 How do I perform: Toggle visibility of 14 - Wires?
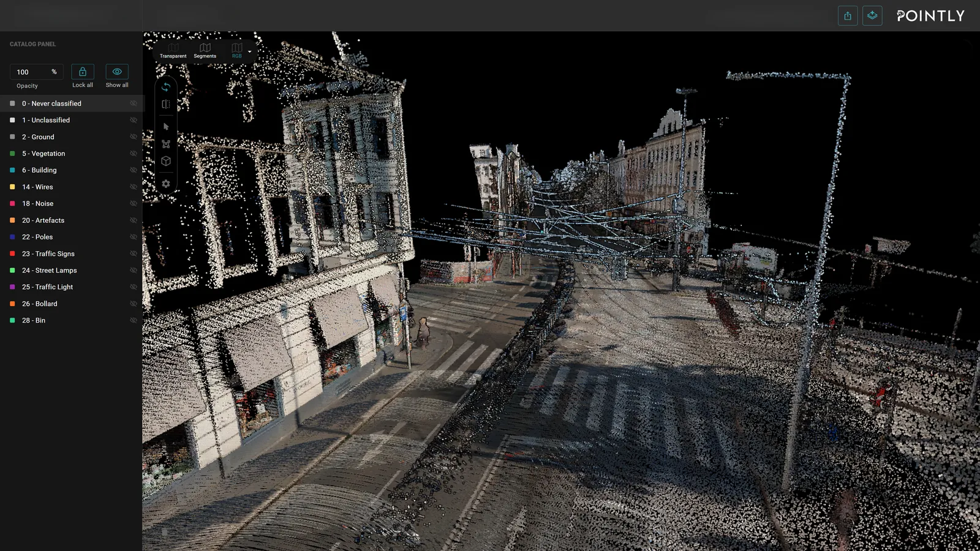[134, 187]
